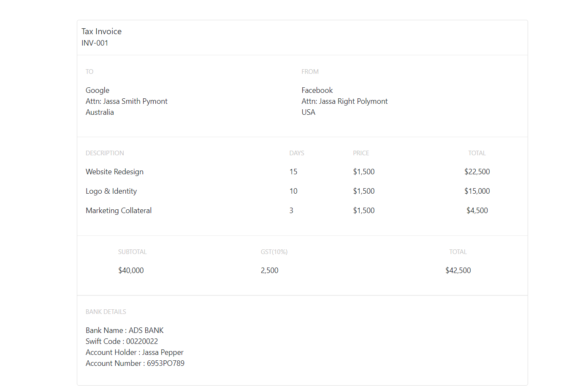Select recipient country Australia
The width and height of the screenshot is (588, 392).
(x=100, y=112)
